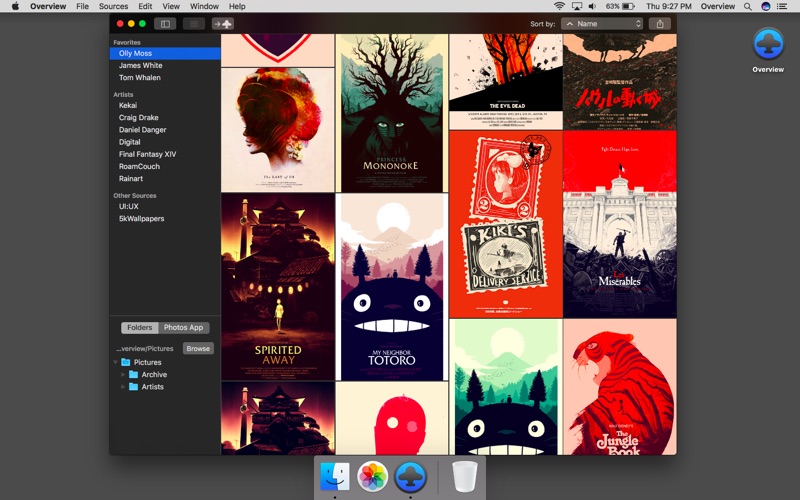This screenshot has height=500, width=800.
Task: Click the clock showing Thu 9:27 PM
Action: click(x=668, y=6)
